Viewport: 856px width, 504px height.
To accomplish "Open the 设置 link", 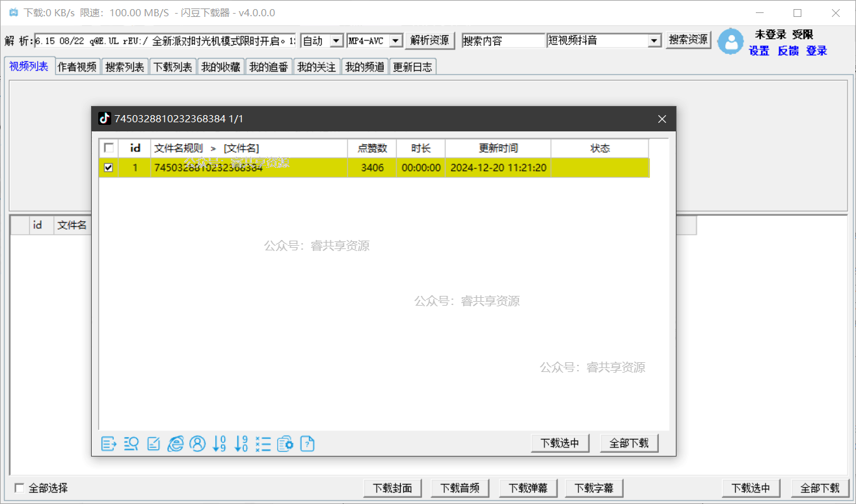I will click(759, 51).
